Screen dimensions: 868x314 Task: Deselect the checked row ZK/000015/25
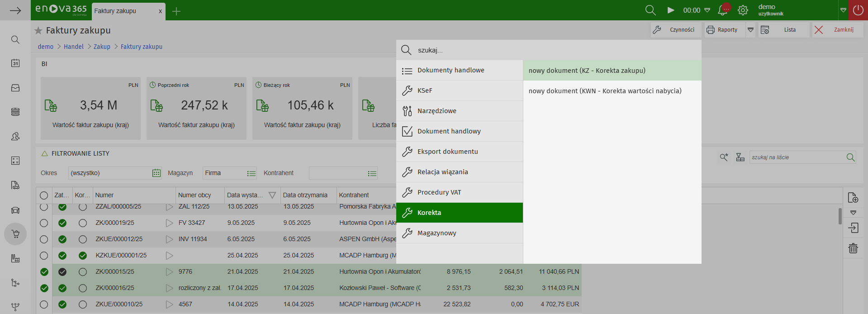(x=44, y=272)
